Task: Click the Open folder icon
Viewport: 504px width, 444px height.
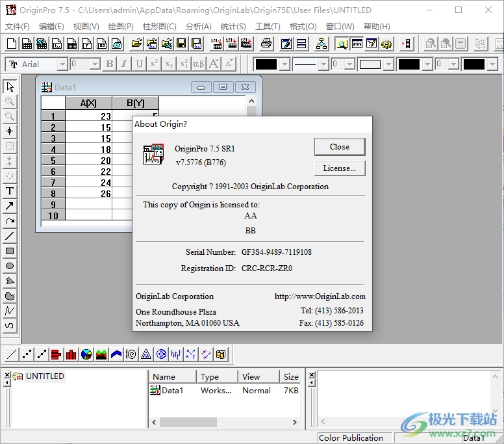Action: (136, 44)
